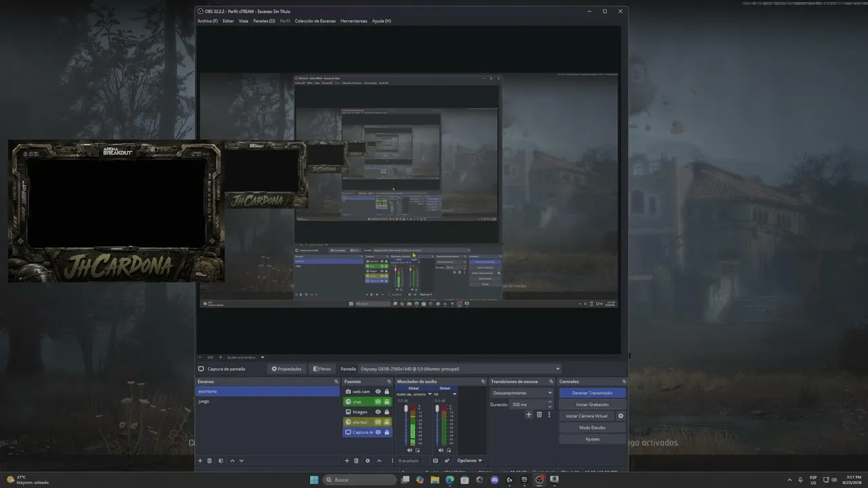Undock the Transiciones de escena panel
Image resolution: width=868 pixels, height=488 pixels.
pos(551,382)
